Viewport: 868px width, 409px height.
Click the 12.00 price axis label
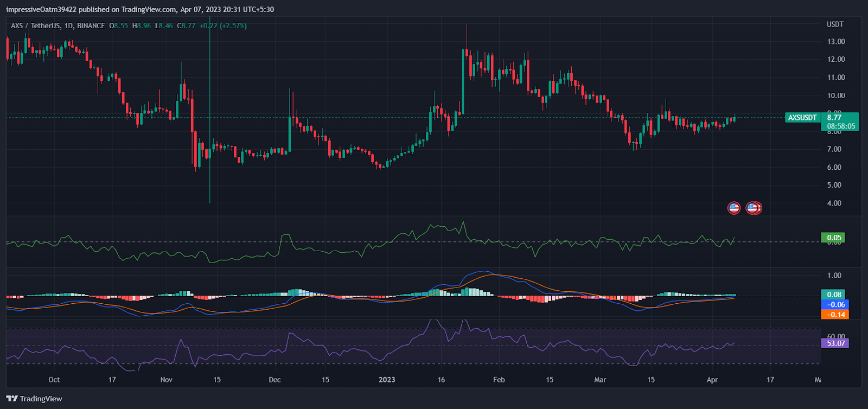pyautogui.click(x=836, y=59)
